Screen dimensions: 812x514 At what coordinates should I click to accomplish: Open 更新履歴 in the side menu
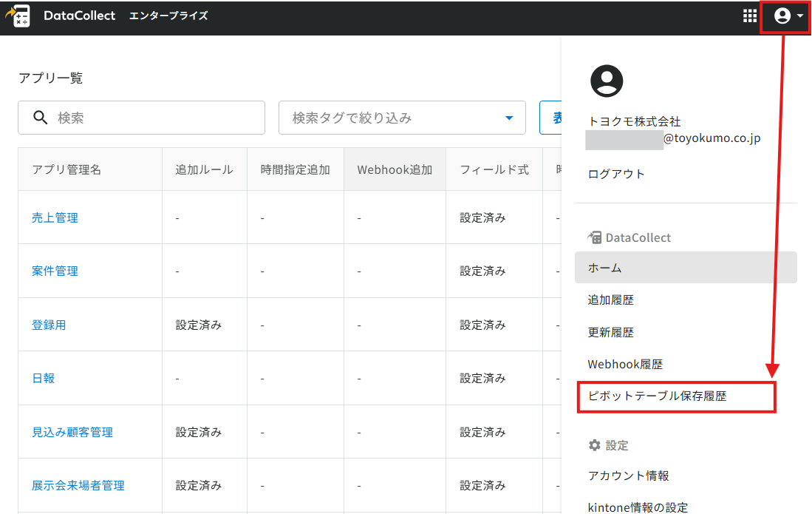(610, 332)
